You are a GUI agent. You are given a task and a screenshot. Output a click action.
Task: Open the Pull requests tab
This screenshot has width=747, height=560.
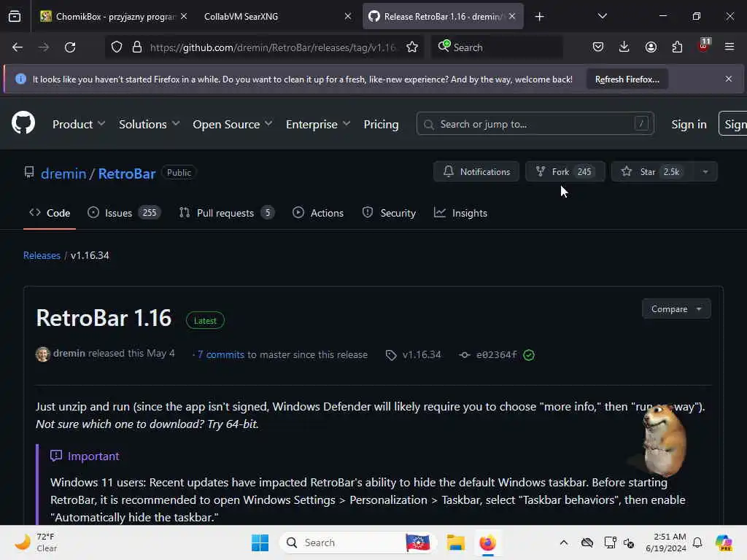227,213
